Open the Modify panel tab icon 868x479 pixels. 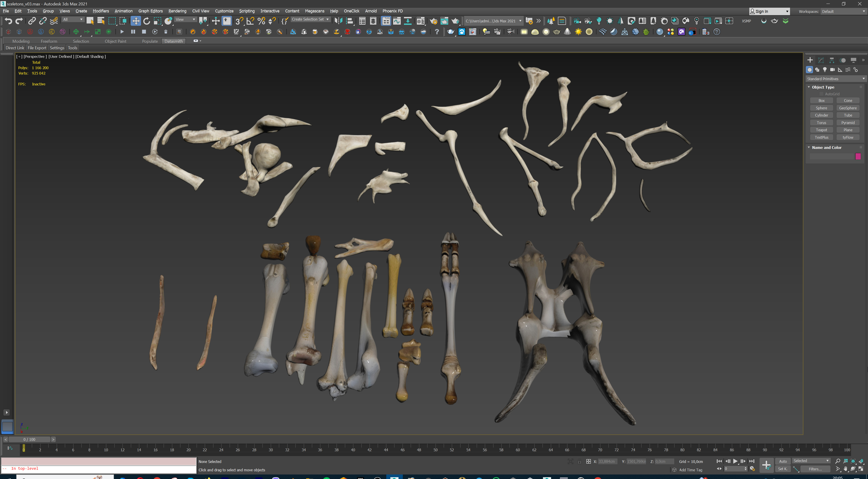821,60
